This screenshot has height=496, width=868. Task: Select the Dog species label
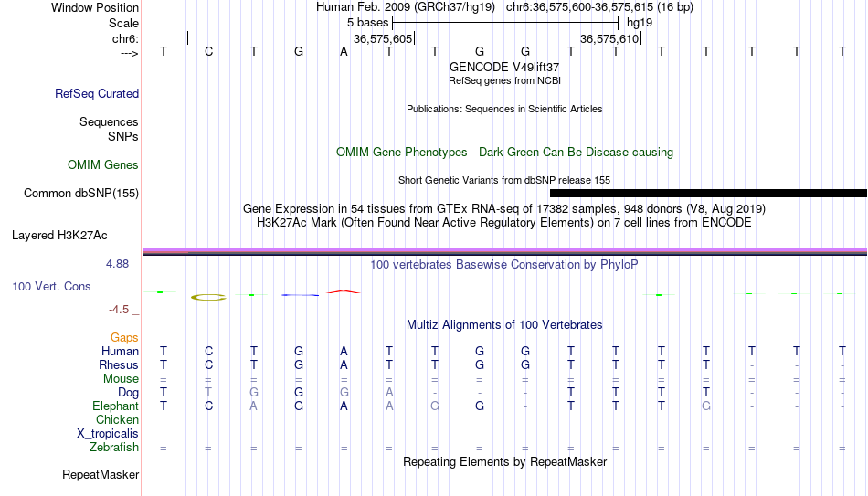point(129,393)
